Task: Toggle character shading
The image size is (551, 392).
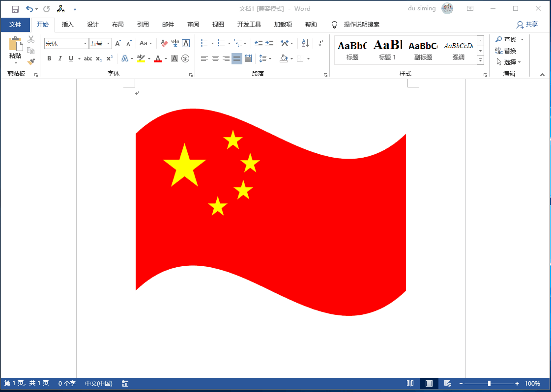Action: pyautogui.click(x=174, y=58)
